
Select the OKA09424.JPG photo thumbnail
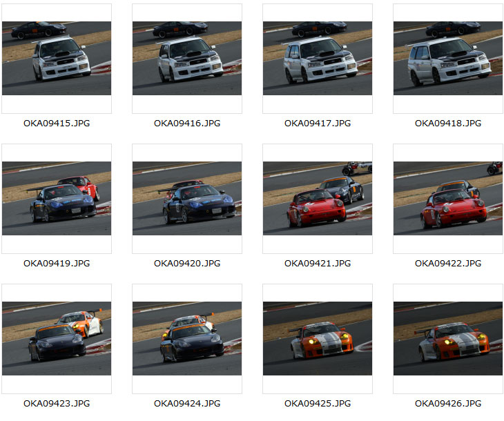pos(187,338)
